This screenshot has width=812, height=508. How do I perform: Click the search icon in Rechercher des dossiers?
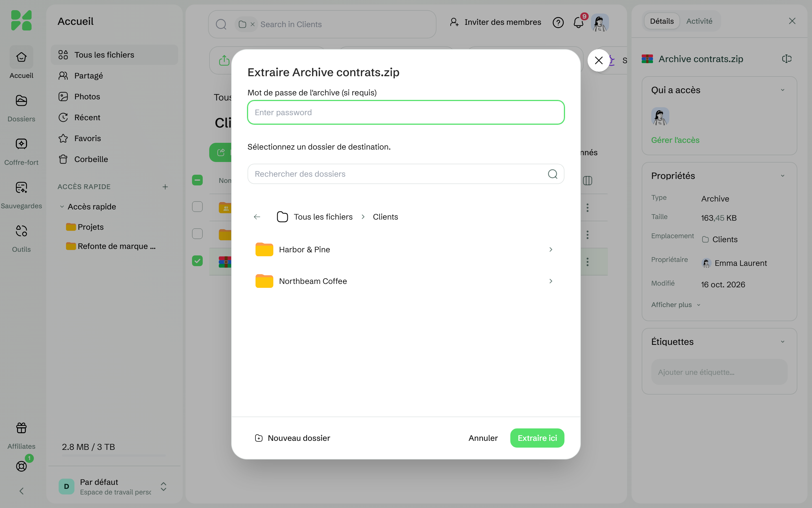[x=552, y=174]
